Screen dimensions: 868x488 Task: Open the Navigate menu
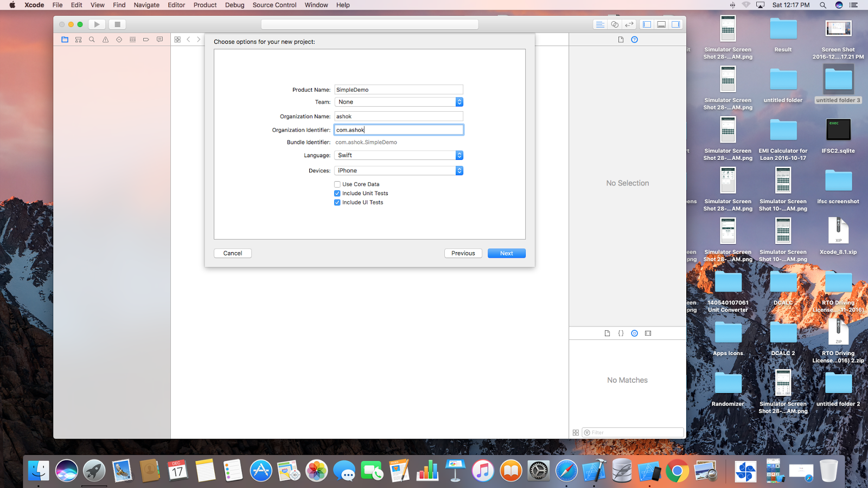146,5
